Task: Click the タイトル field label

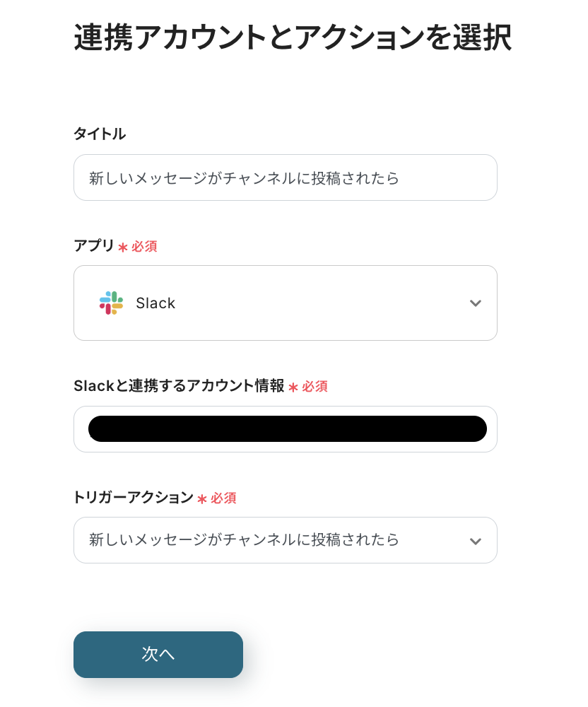Action: click(100, 134)
